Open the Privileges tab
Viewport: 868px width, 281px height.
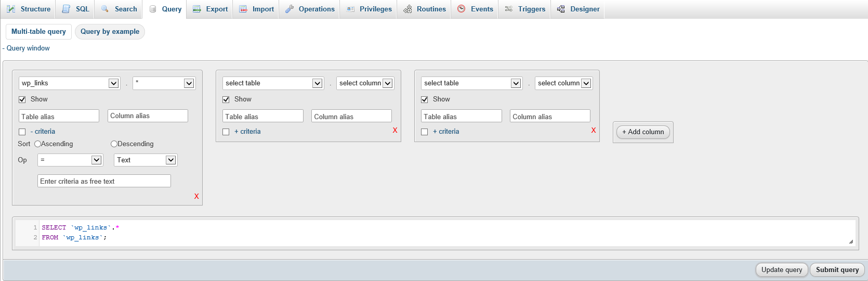[x=369, y=9]
